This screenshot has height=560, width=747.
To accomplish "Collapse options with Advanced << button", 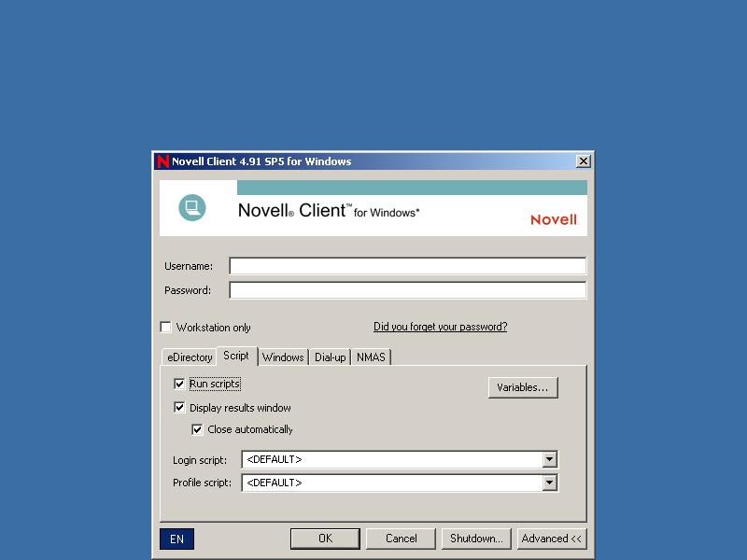I will pyautogui.click(x=552, y=539).
